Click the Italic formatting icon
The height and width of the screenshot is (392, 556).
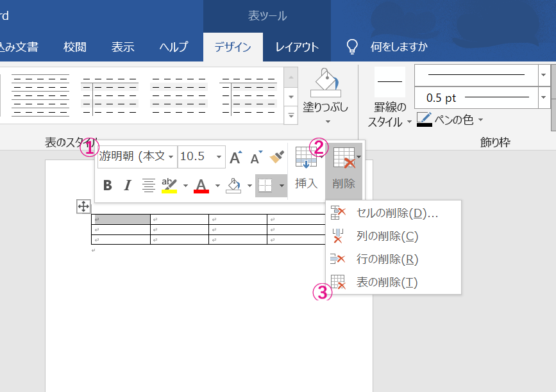click(127, 186)
